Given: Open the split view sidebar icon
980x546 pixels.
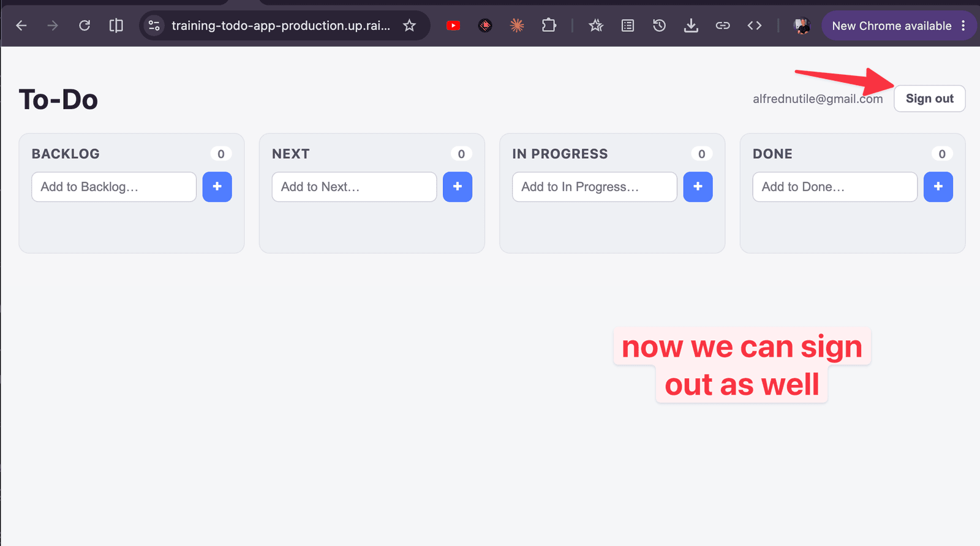Looking at the screenshot, I should coord(116,26).
